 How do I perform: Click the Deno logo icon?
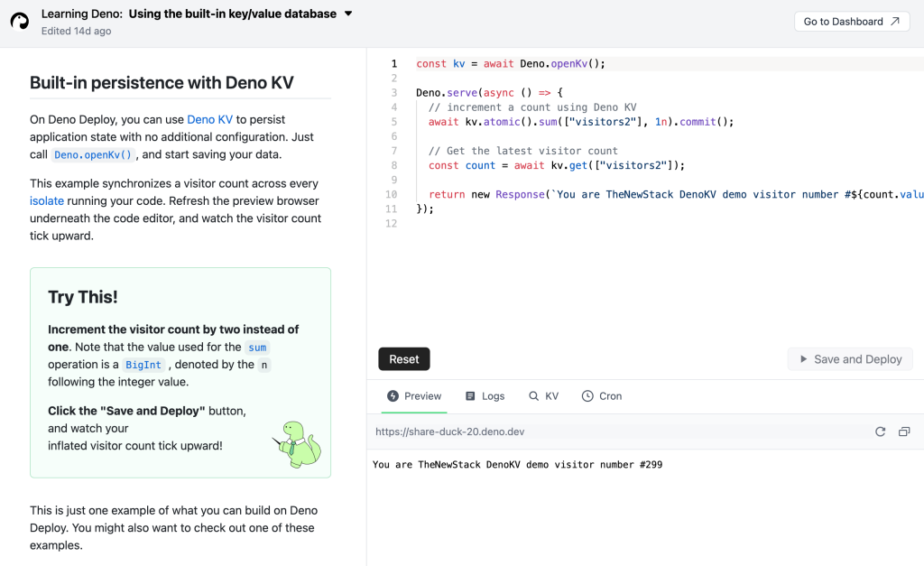pos(20,22)
